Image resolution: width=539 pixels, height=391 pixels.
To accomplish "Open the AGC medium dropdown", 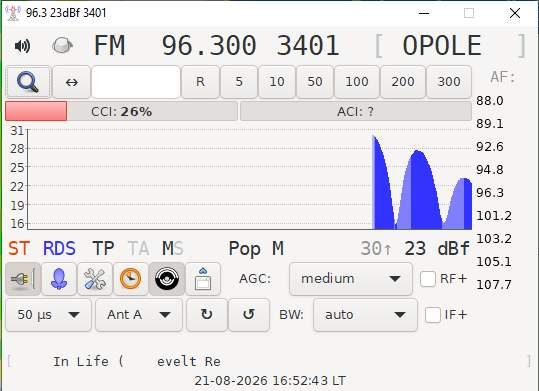I will click(x=351, y=279).
